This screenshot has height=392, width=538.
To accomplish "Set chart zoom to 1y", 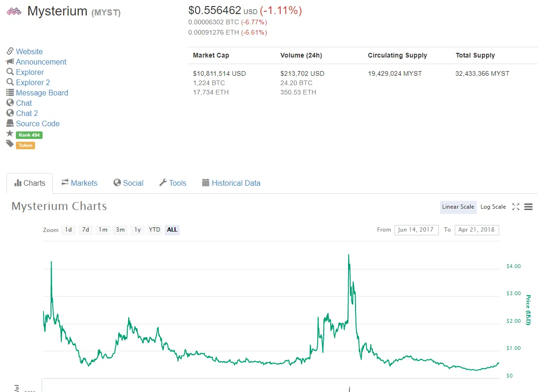I will (138, 230).
